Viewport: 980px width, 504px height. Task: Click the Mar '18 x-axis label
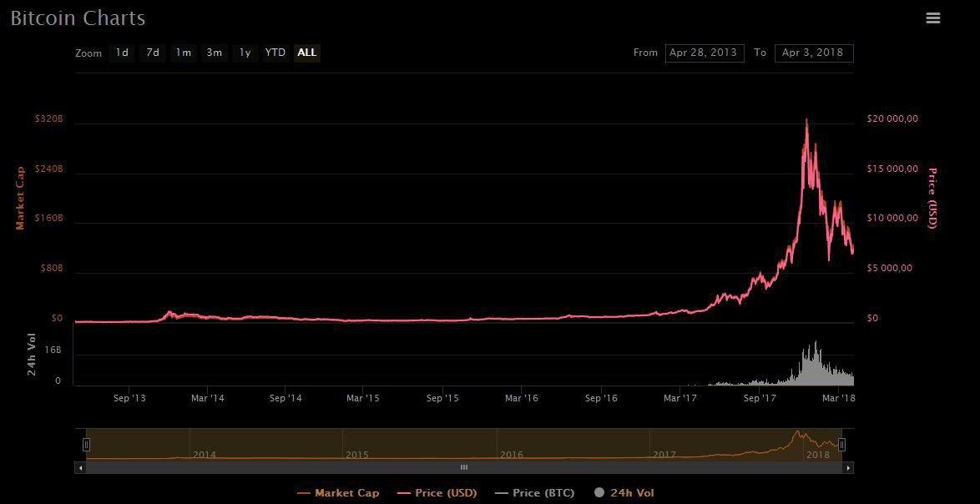(838, 398)
